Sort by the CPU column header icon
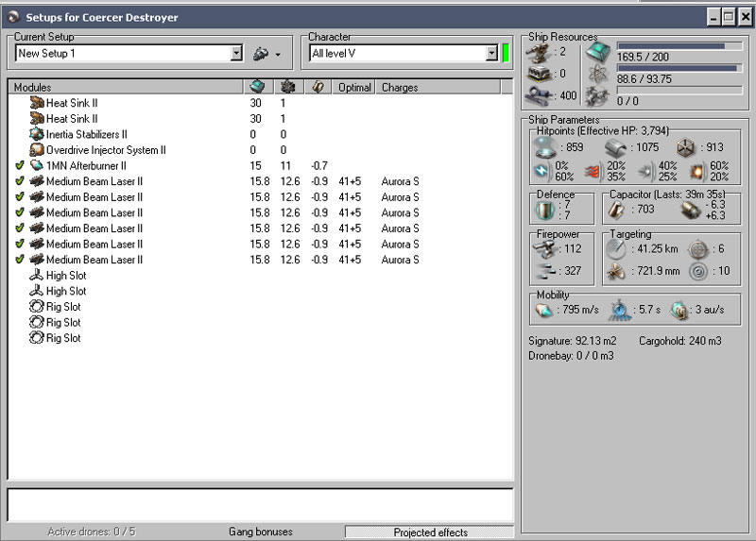Screen dimensions: 756x541 (x=257, y=87)
